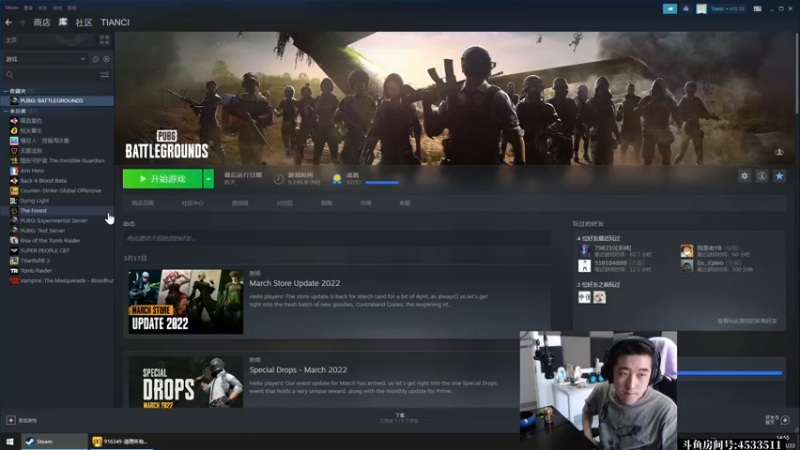This screenshot has width=800, height=450.
Task: Toggle PUBG favorite star
Action: pos(780,176)
